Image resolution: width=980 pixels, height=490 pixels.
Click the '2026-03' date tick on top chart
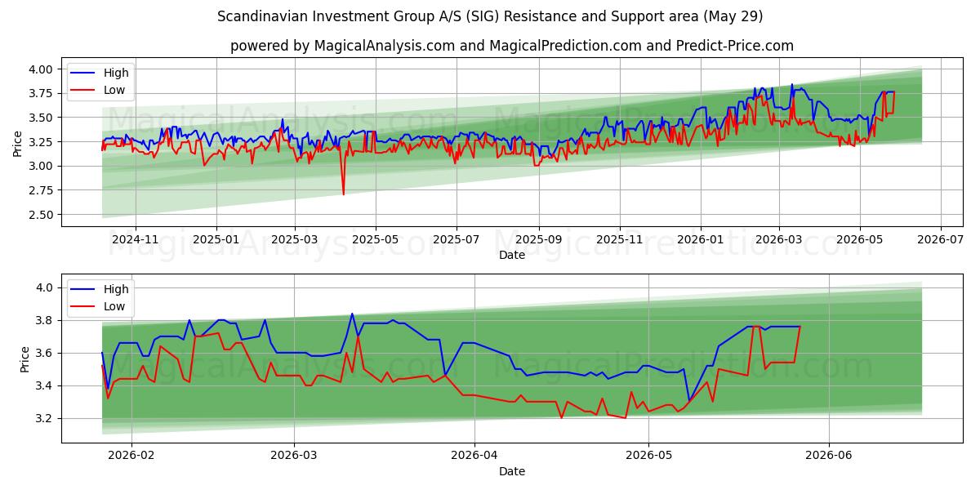778,241
